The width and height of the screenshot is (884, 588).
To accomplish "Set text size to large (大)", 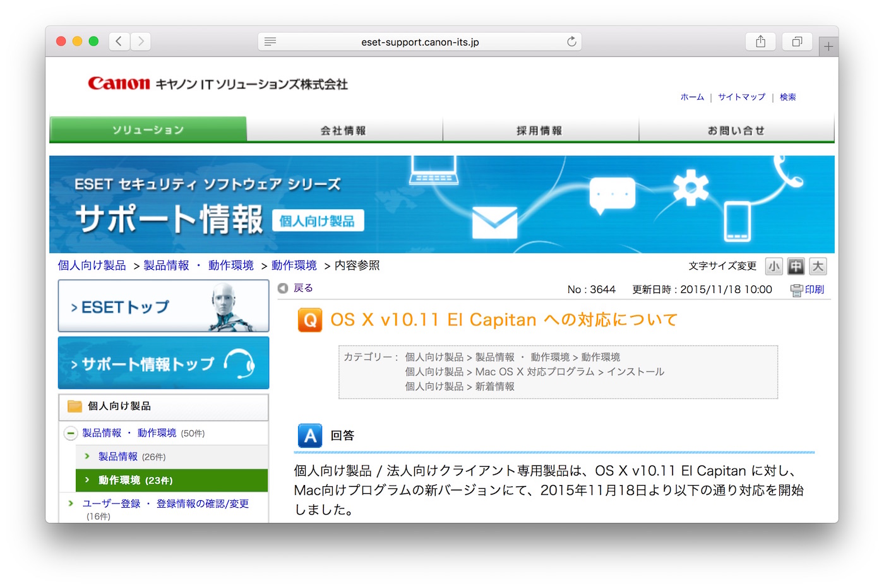I will [x=818, y=267].
